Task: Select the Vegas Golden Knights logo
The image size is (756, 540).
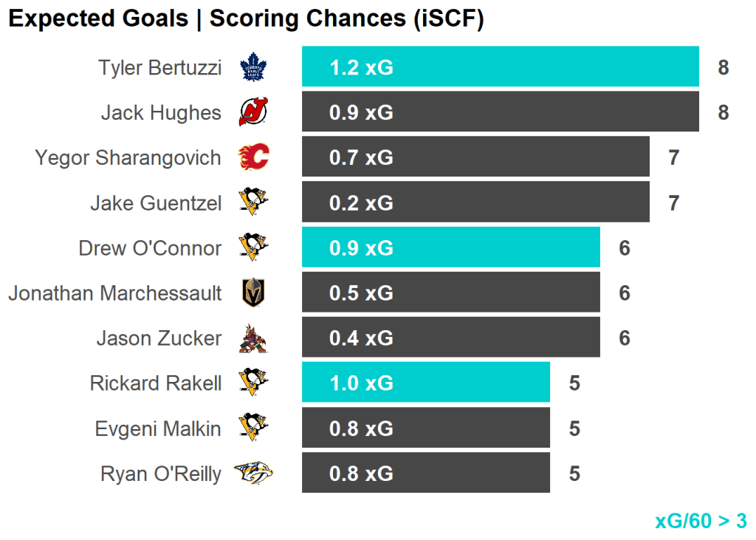Action: tap(253, 293)
